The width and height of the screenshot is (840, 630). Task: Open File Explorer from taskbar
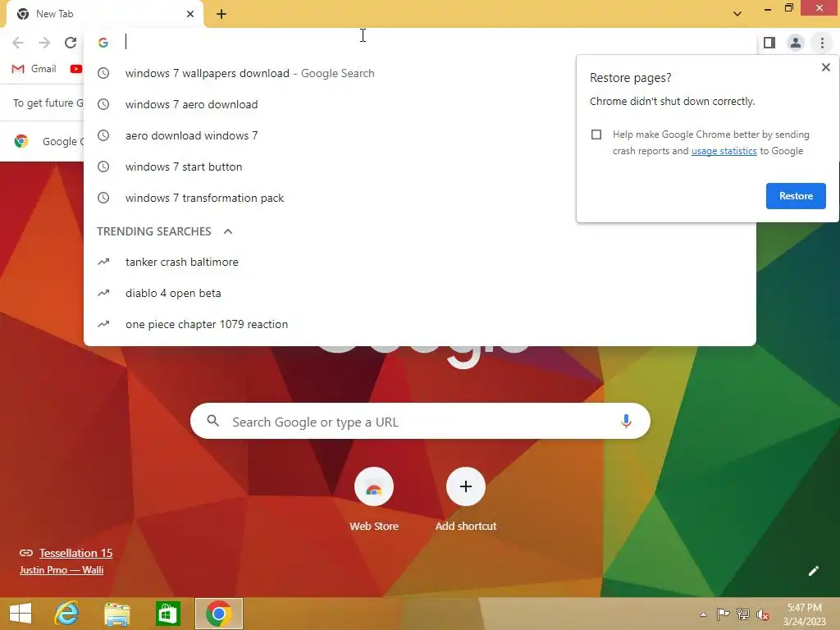pos(116,614)
